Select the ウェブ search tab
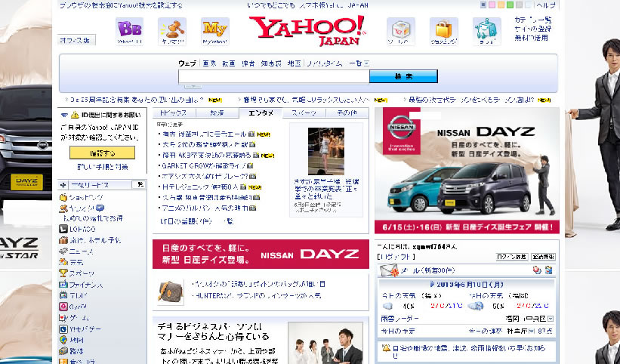This screenshot has width=620, height=364. click(x=187, y=63)
